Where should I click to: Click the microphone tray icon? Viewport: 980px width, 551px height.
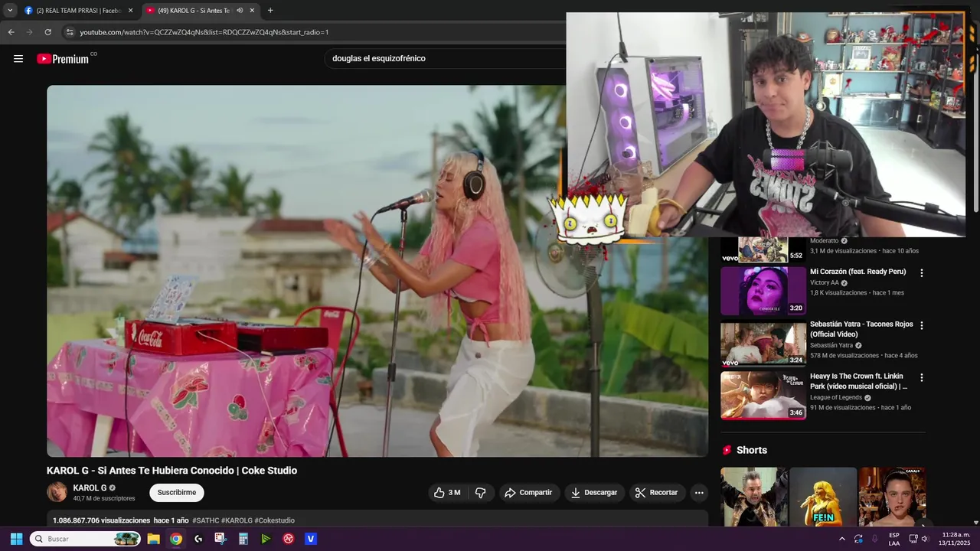(874, 539)
